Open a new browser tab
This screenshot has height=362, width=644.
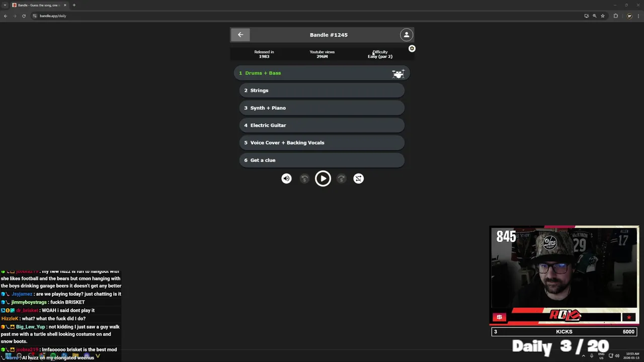(x=74, y=5)
